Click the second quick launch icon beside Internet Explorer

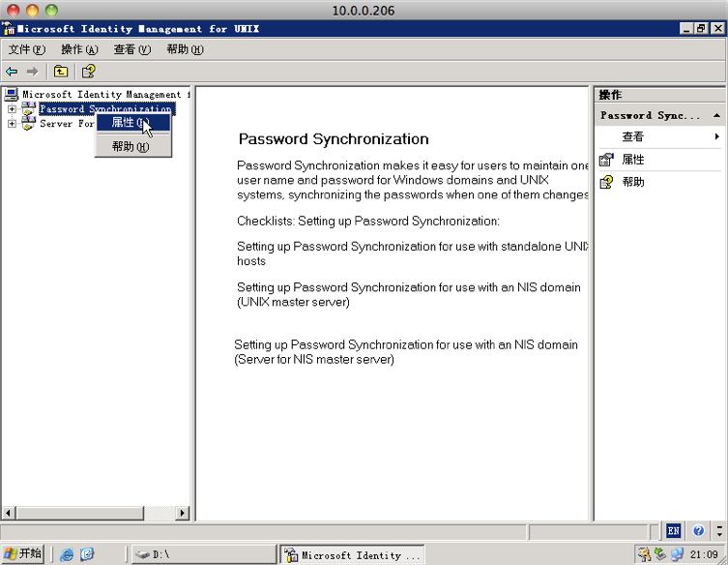tap(87, 554)
